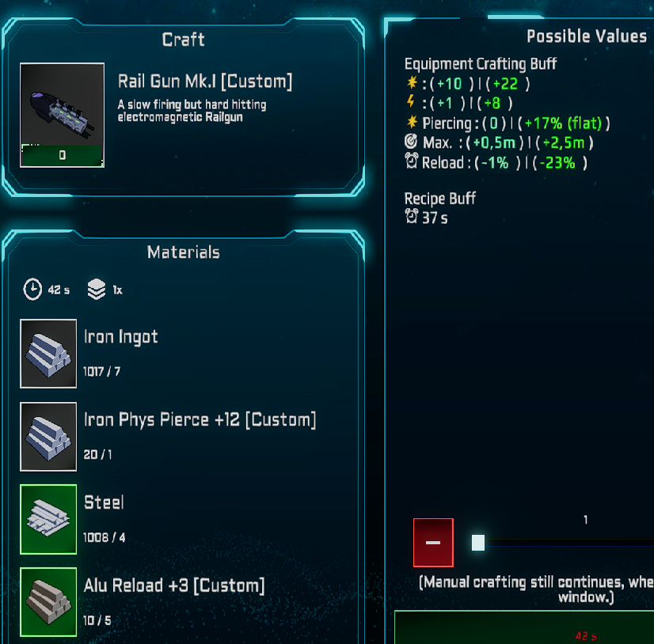
Task: Click the stack quantity layers icon
Action: [97, 290]
